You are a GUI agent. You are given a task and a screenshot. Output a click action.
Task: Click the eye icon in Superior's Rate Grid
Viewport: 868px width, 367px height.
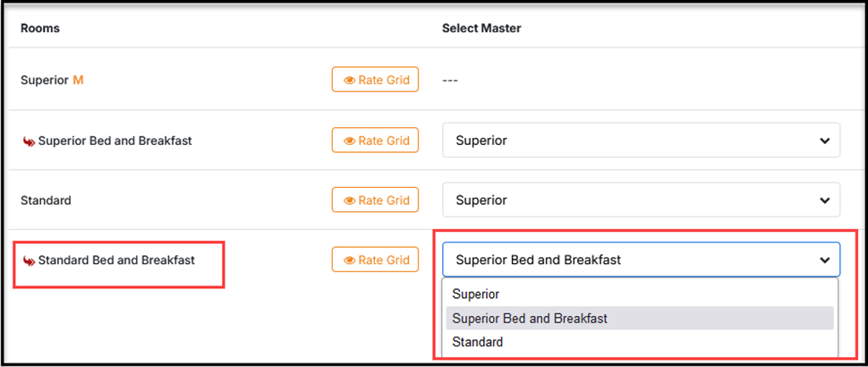pos(349,81)
